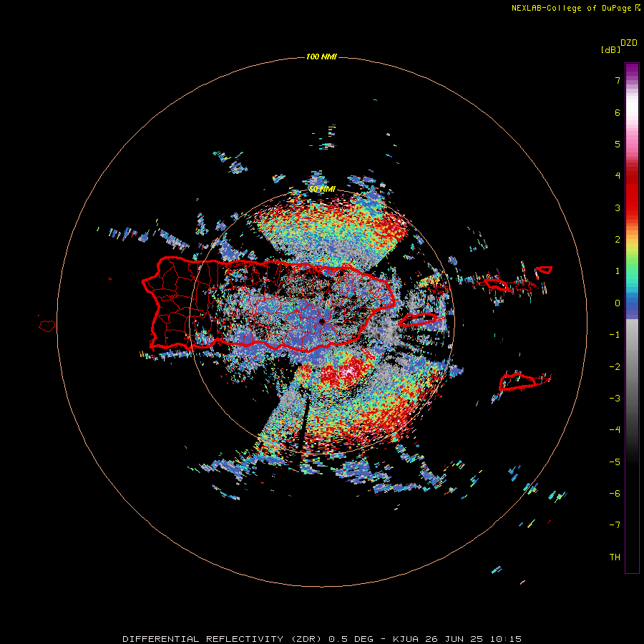The width and height of the screenshot is (644, 644).
Task: Click the [dB] unit label
Action: (610, 50)
